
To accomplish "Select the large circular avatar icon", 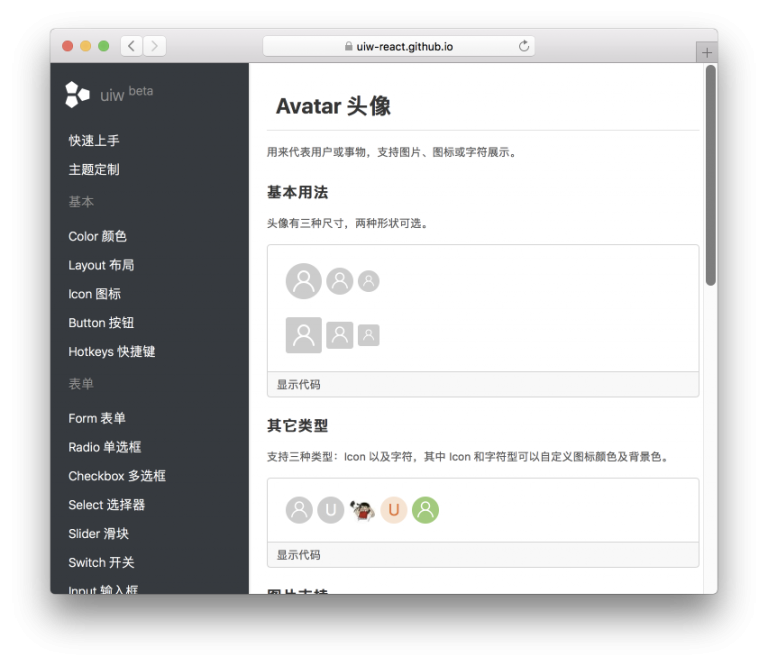I will [x=304, y=281].
